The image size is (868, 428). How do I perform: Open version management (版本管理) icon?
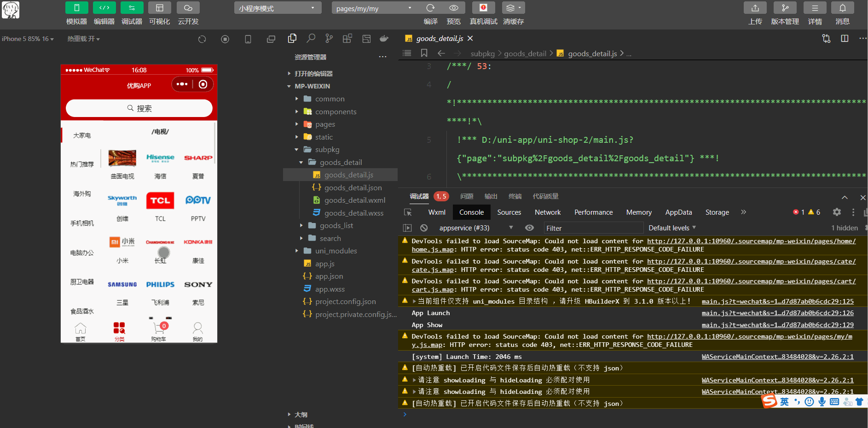(785, 8)
